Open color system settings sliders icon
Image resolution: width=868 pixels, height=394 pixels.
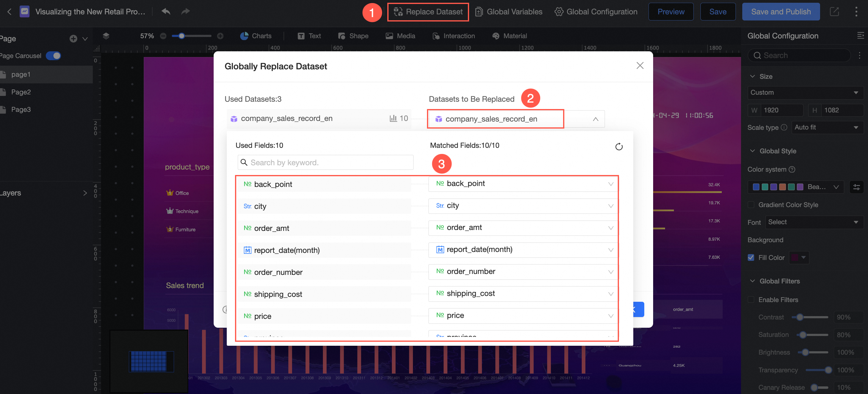(x=856, y=187)
